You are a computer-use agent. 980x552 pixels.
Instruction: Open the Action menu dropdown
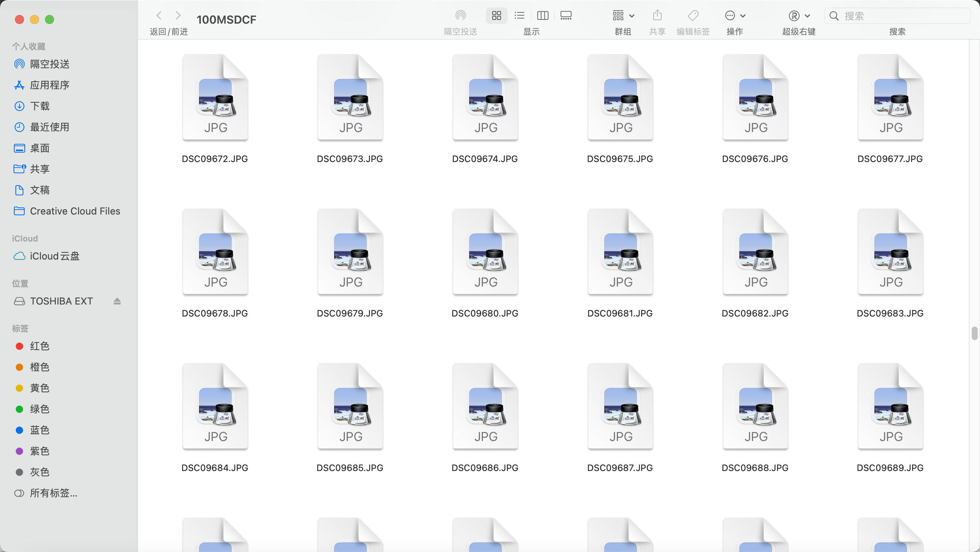735,16
